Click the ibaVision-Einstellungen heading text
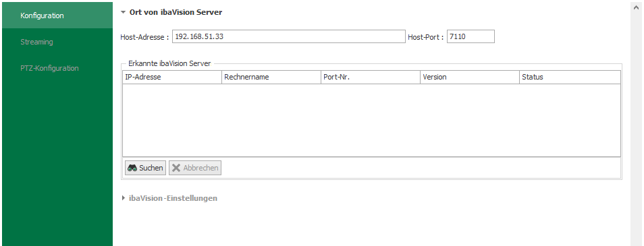Screen dimensions: 644x246 click(x=173, y=198)
